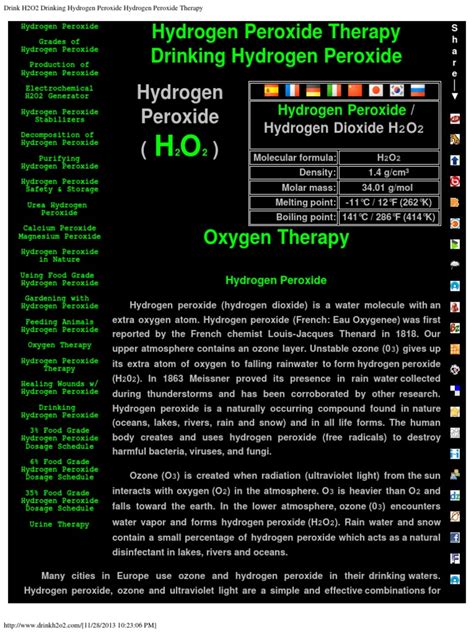Image resolution: width=474 pixels, height=632 pixels.
Task: Open Using Food Grade Hydrogen Peroxide
Action: [x=60, y=279]
